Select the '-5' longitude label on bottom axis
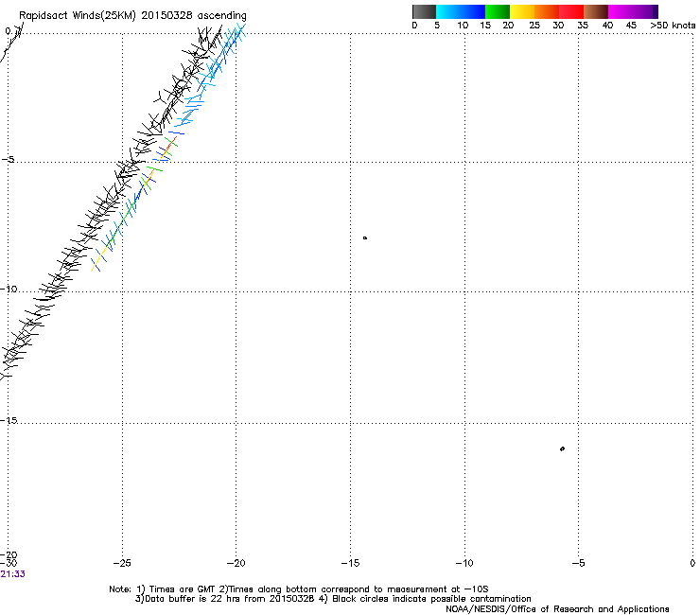Image resolution: width=700 pixels, height=615 pixels. (x=578, y=563)
